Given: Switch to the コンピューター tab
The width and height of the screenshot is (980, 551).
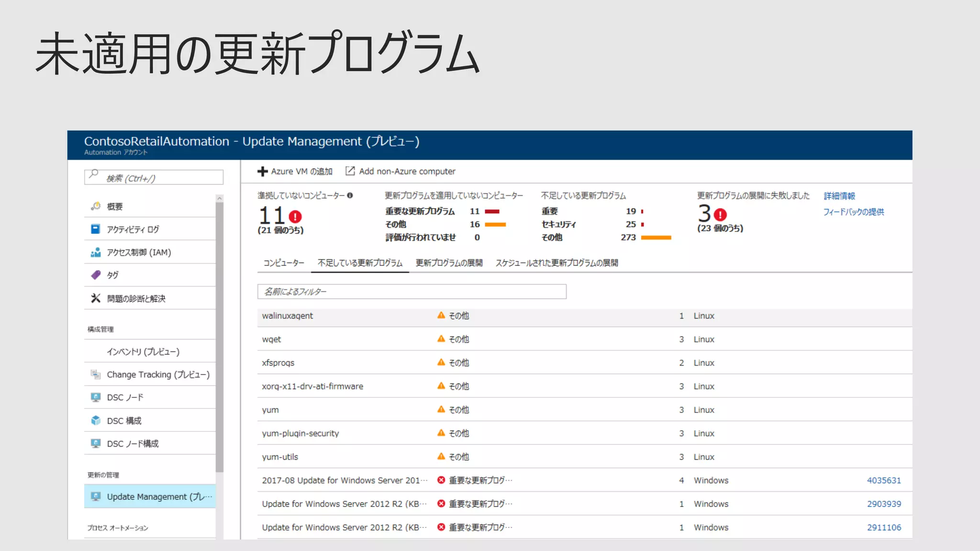Looking at the screenshot, I should (x=284, y=263).
